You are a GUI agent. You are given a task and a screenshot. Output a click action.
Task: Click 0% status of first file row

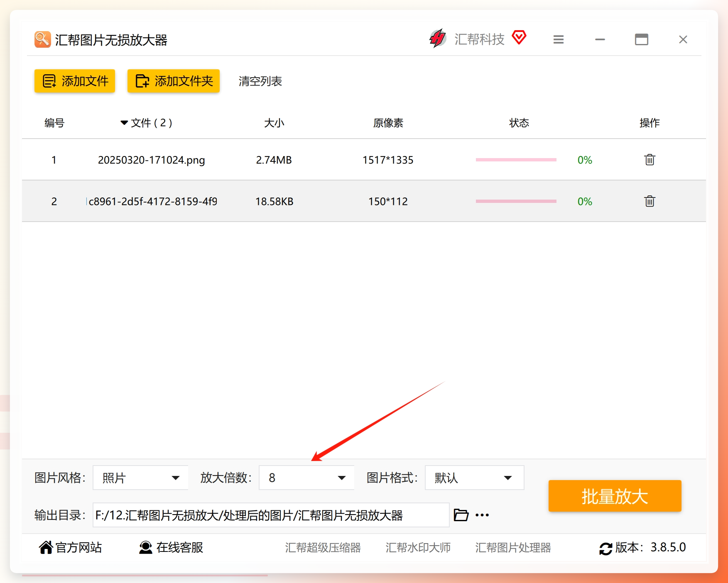coord(585,160)
